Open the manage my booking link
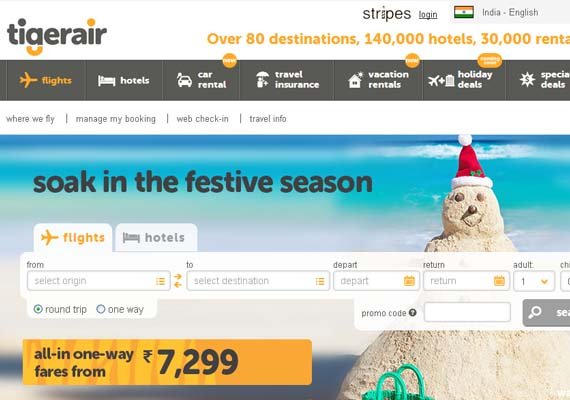The width and height of the screenshot is (570, 400). click(x=116, y=119)
